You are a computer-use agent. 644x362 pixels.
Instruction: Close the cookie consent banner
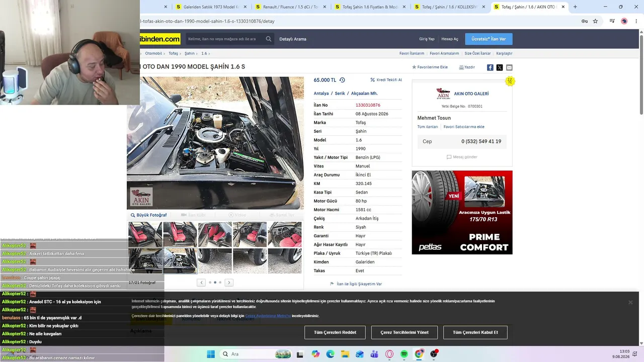tap(630, 302)
